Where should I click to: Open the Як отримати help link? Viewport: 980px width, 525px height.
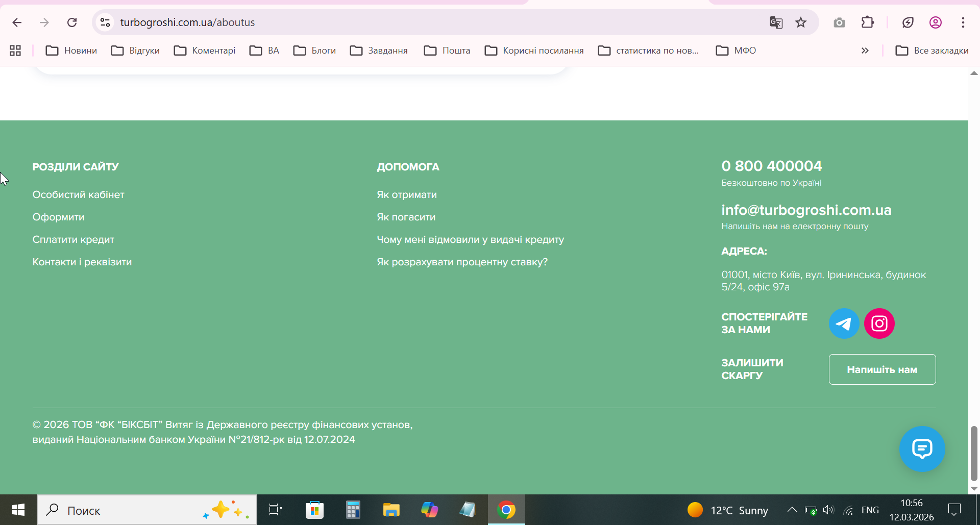(407, 194)
